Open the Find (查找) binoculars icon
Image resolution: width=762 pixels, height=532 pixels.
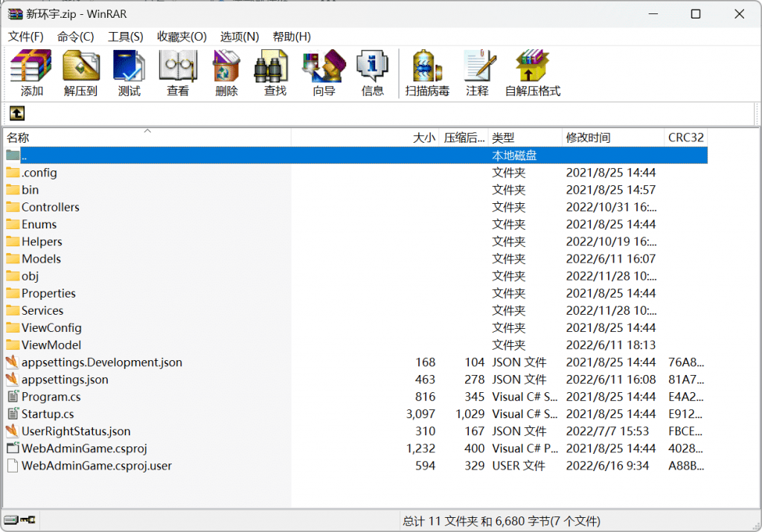(275, 73)
